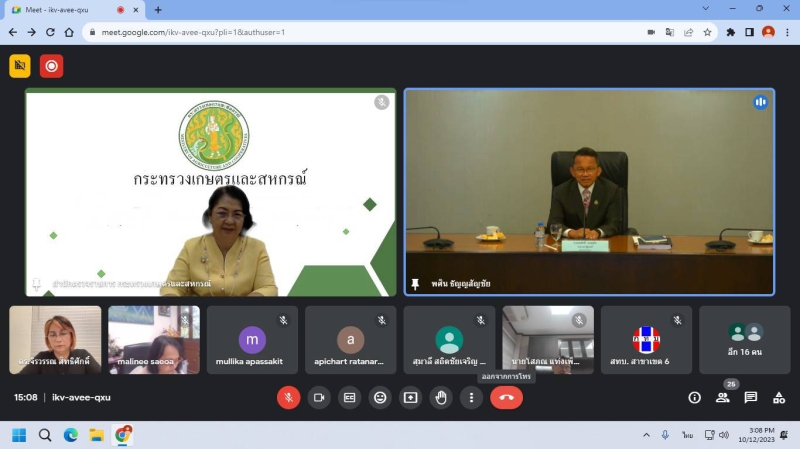This screenshot has height=449, width=800.
Task: Show the participants list panel
Action: pos(722,397)
